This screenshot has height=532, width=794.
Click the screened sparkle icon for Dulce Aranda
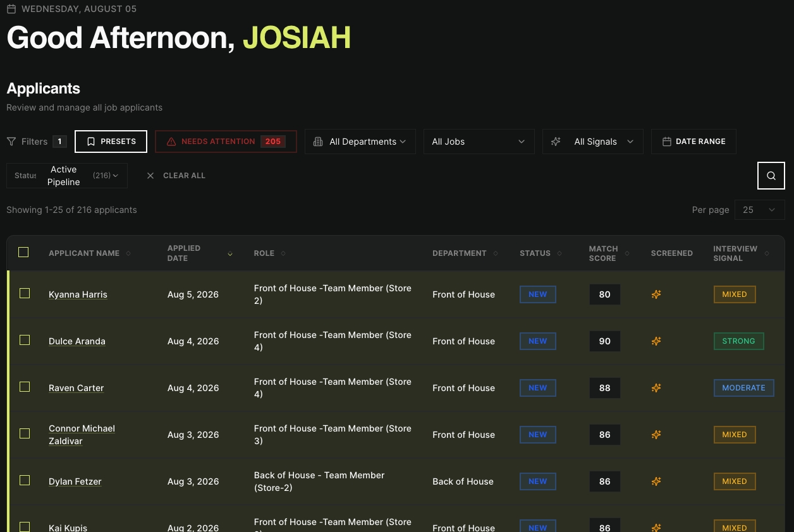click(656, 341)
